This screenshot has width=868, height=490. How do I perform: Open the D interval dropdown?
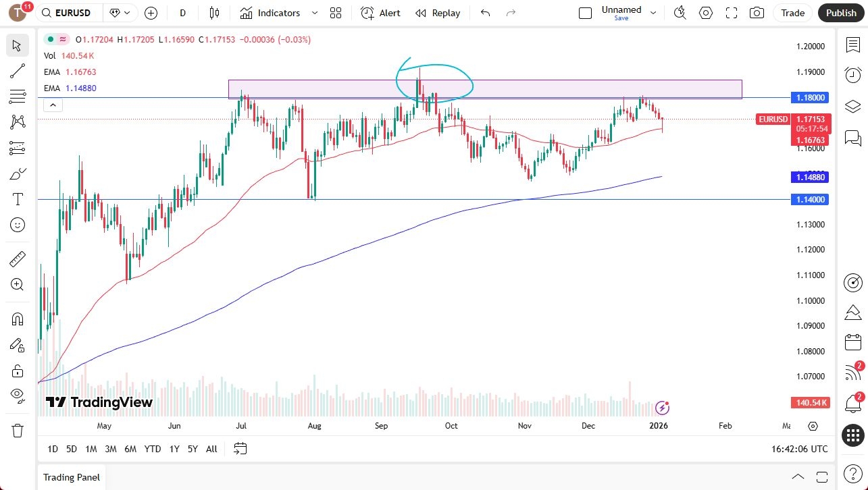click(182, 13)
